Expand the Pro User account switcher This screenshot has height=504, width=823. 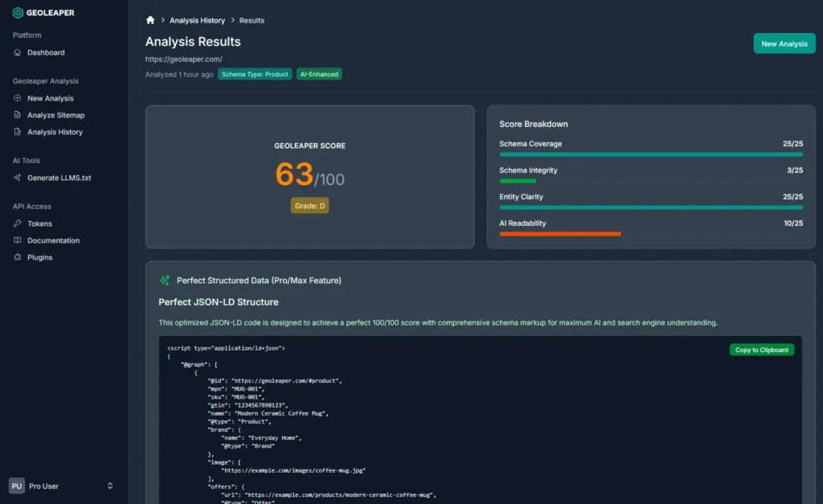(110, 486)
